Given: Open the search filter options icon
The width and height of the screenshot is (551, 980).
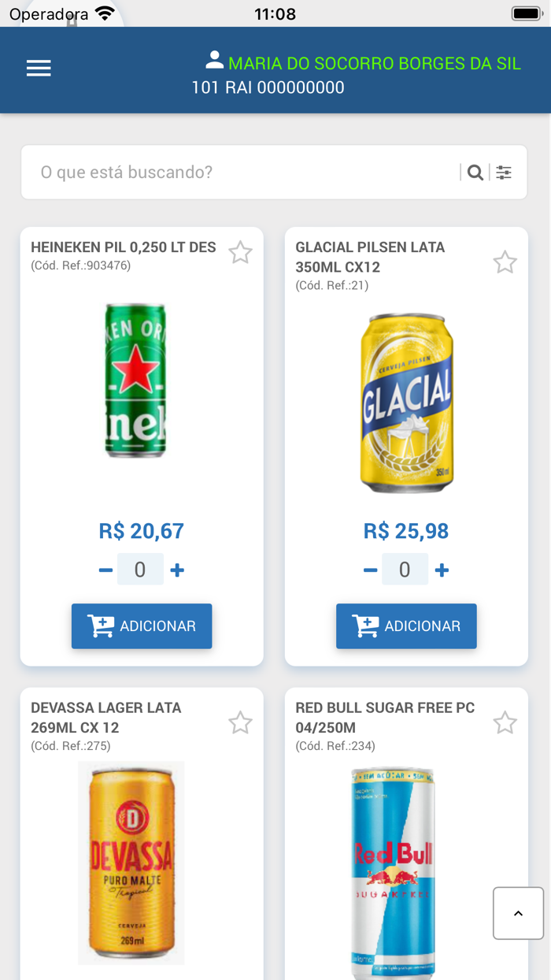Looking at the screenshot, I should pos(504,172).
